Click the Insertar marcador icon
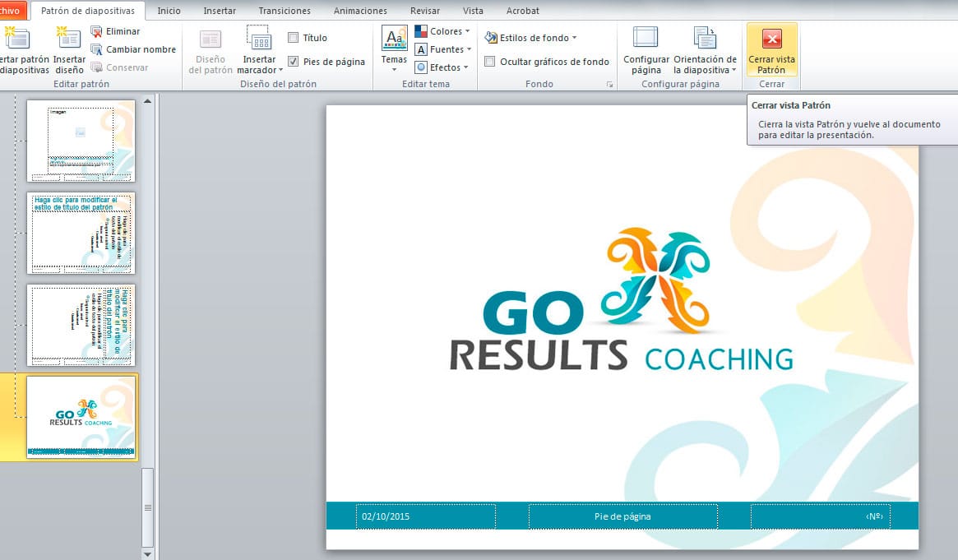 [259, 38]
